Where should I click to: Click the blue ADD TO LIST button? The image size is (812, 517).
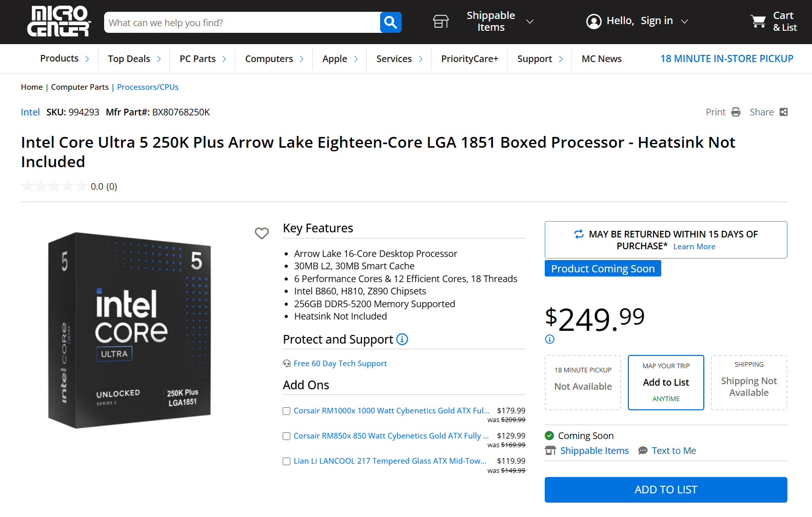click(665, 490)
